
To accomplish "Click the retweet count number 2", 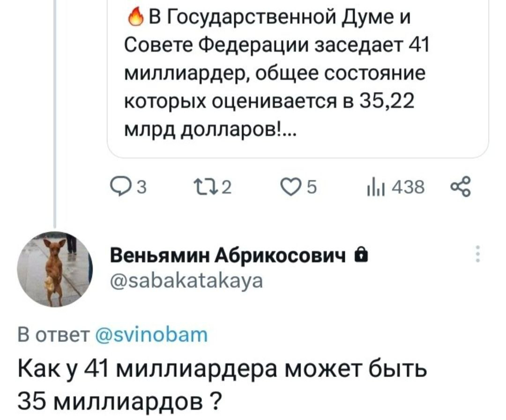I will coord(227,187).
